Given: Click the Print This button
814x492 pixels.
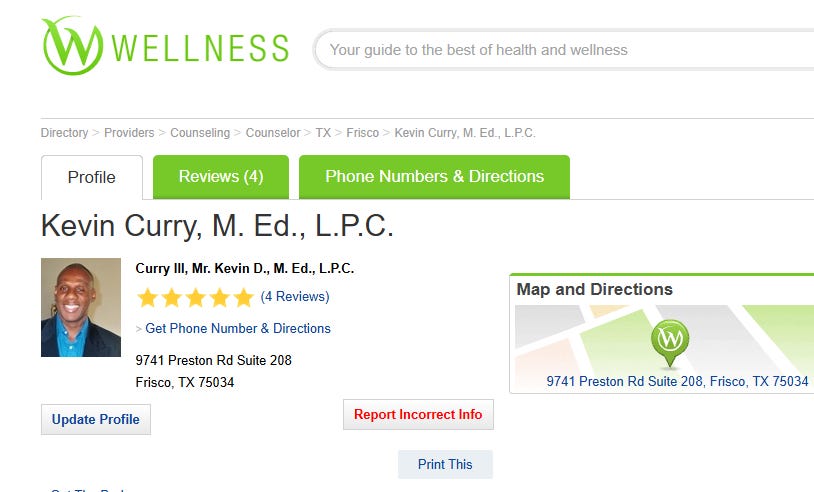Looking at the screenshot, I should 445,464.
